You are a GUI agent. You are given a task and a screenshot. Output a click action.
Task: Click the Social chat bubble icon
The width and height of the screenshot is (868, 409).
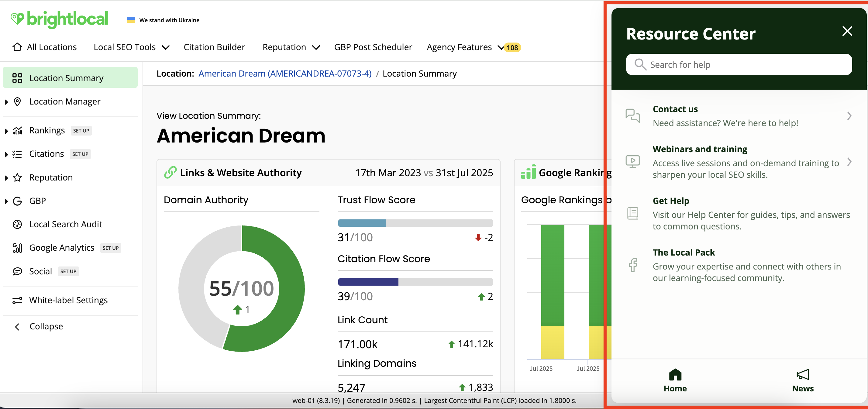click(17, 271)
